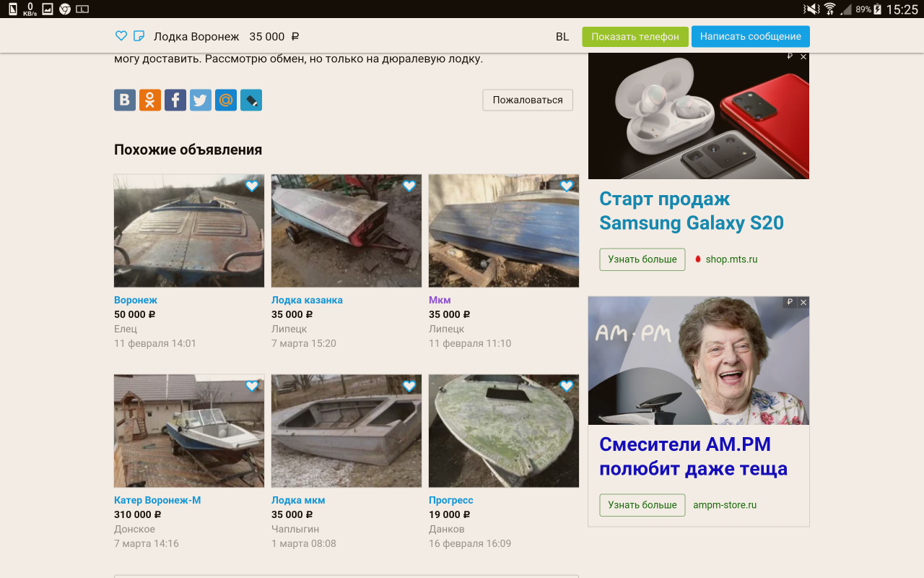Toggle favorite heart on Прогресс listing
924x578 pixels.
click(x=567, y=387)
